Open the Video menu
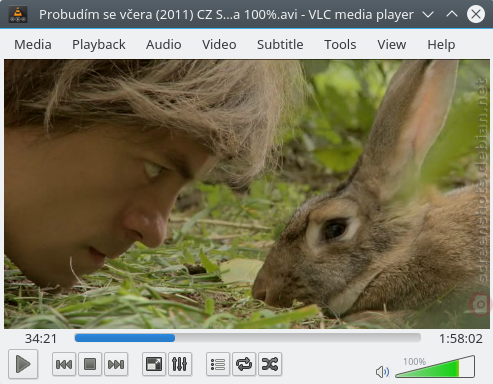Image resolution: width=493 pixels, height=384 pixels. point(219,44)
